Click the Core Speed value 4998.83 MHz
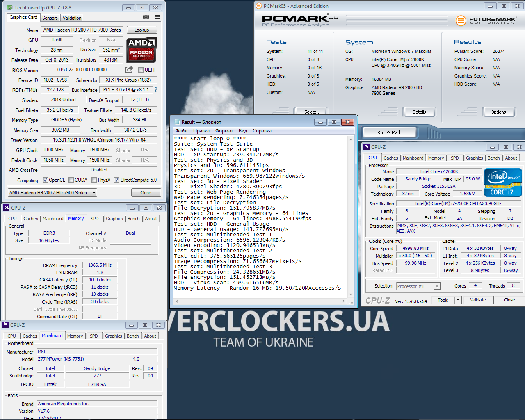This screenshot has height=420, width=525. (415, 248)
